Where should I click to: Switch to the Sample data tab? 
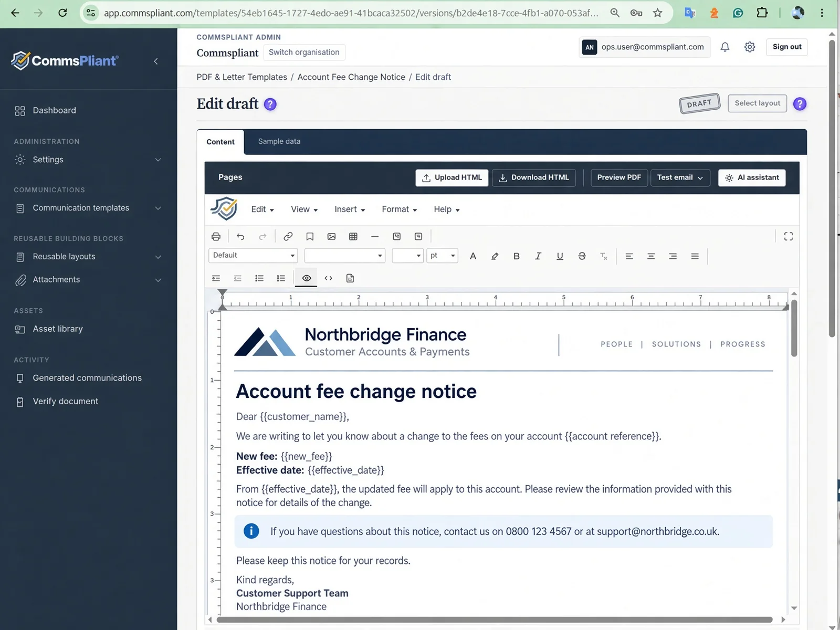coord(279,141)
